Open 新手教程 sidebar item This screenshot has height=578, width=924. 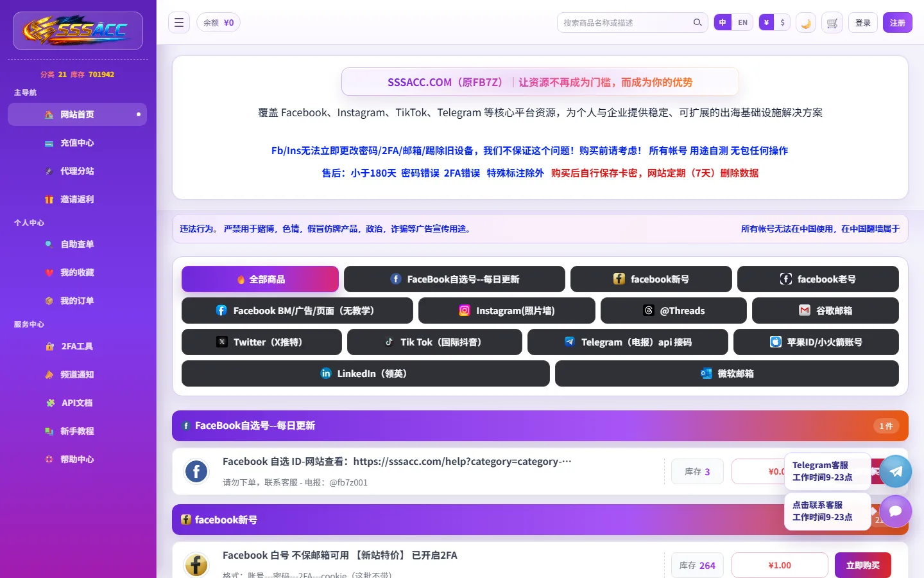77,431
